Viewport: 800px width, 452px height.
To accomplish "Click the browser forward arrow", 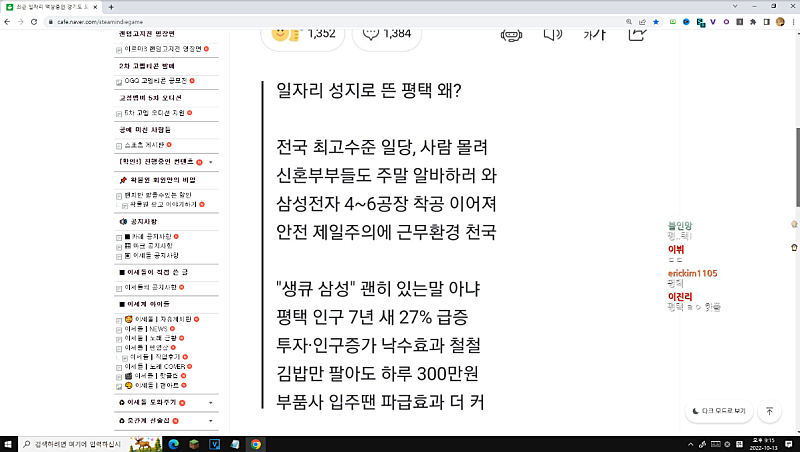I will coord(20,22).
